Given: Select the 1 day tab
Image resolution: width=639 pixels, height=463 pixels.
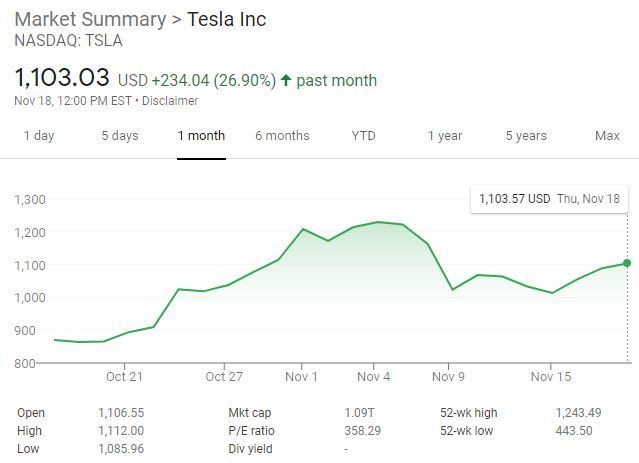Looking at the screenshot, I should (39, 136).
